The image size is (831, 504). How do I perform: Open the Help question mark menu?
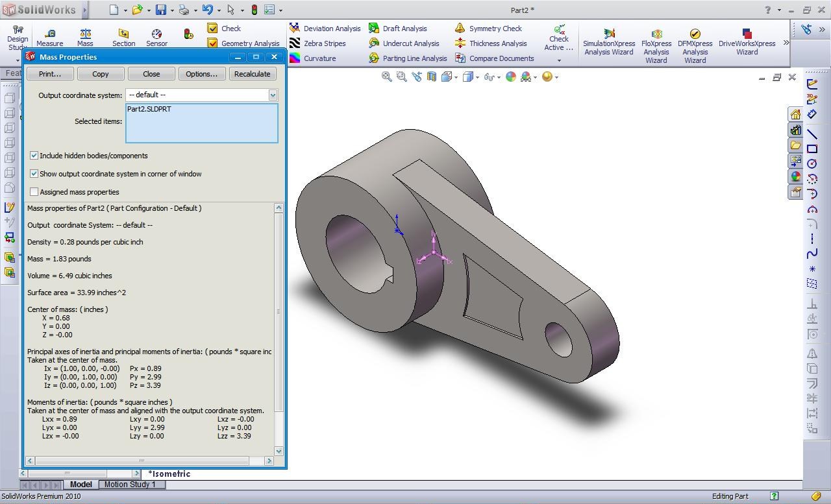pos(767,10)
